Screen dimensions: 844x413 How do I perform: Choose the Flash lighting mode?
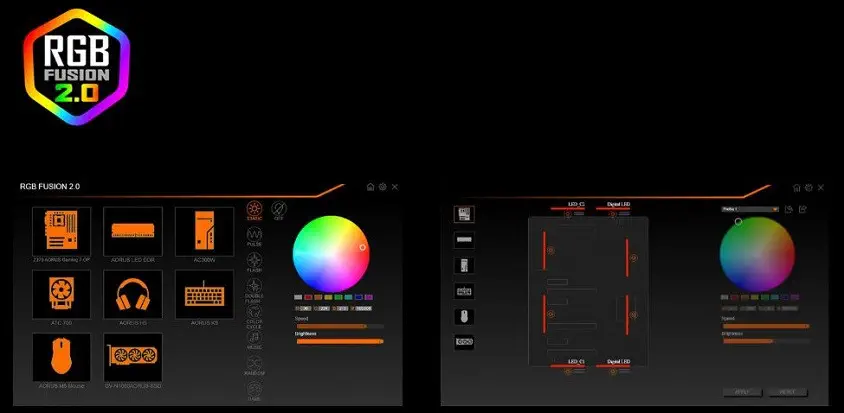[255, 260]
